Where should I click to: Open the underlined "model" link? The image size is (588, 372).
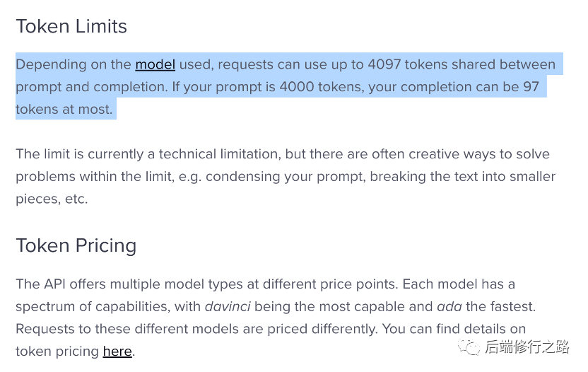click(x=155, y=64)
